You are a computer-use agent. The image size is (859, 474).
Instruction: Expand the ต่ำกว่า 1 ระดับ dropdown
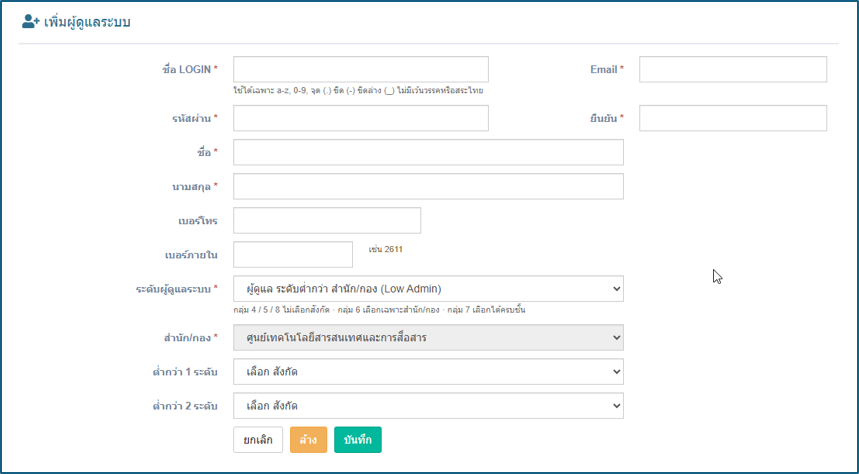[x=428, y=372]
